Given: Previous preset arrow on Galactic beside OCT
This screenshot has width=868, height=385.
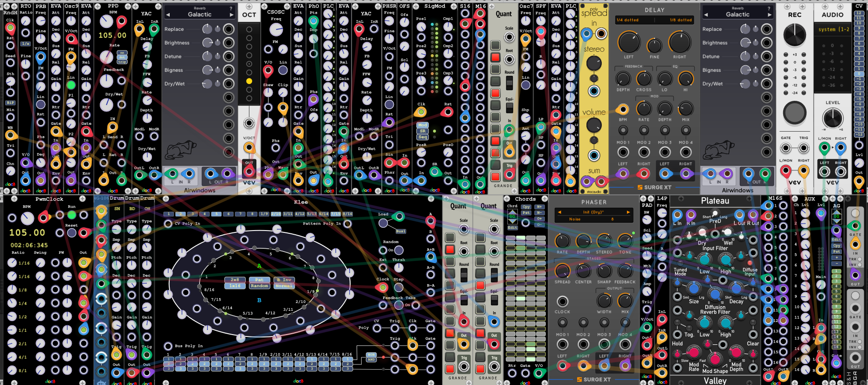Looking at the screenshot, I should tap(168, 15).
